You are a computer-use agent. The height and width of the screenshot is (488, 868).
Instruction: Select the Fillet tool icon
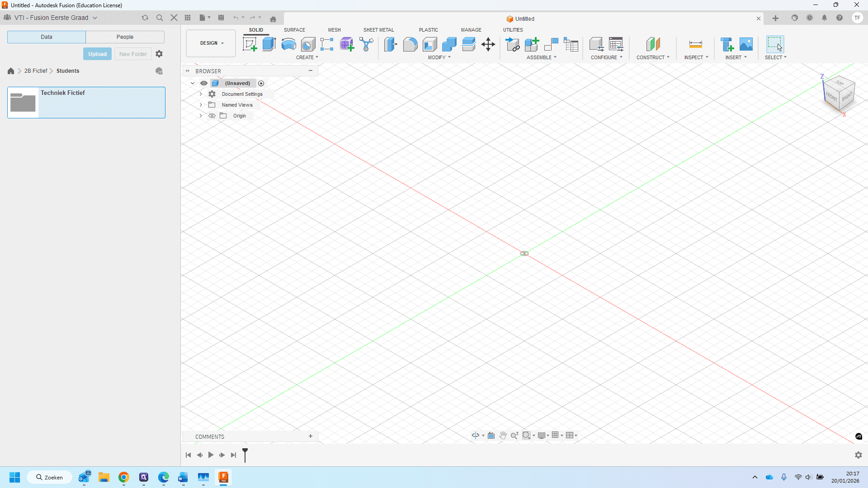[410, 44]
